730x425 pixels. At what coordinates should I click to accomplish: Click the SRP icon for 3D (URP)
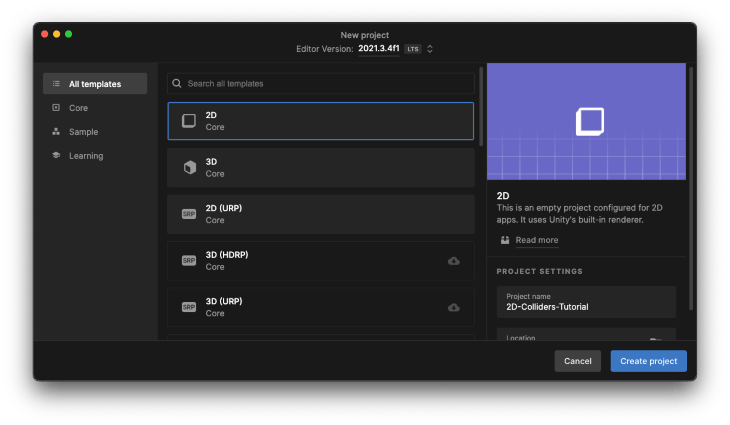pos(188,307)
